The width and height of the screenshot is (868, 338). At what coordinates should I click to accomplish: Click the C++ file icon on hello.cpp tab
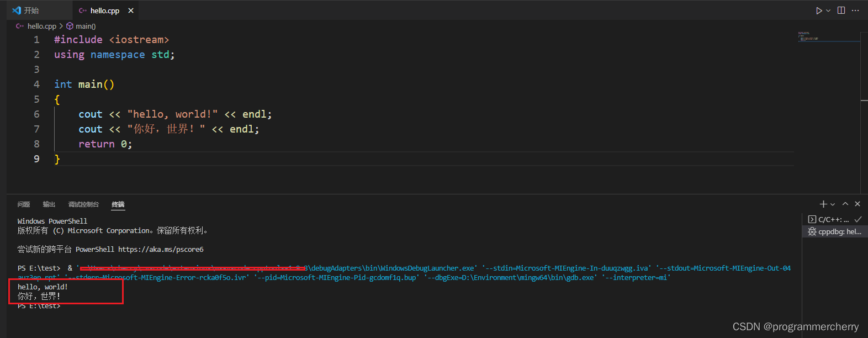pyautogui.click(x=83, y=10)
